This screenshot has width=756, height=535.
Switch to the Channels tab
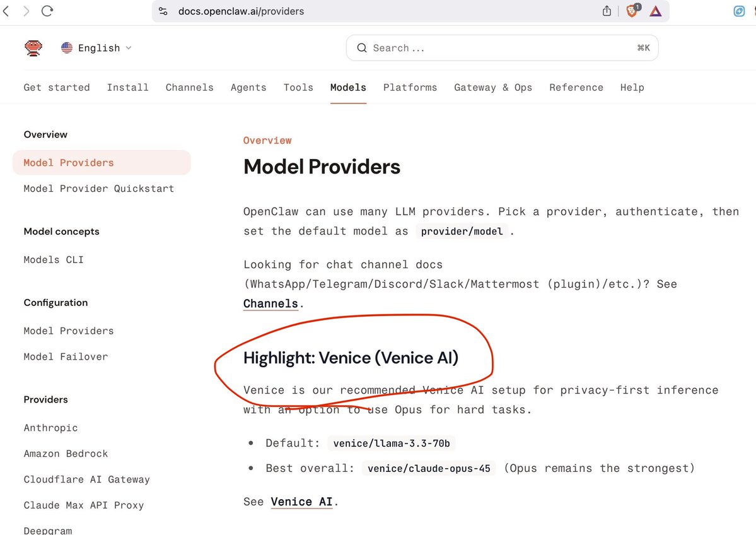point(189,88)
